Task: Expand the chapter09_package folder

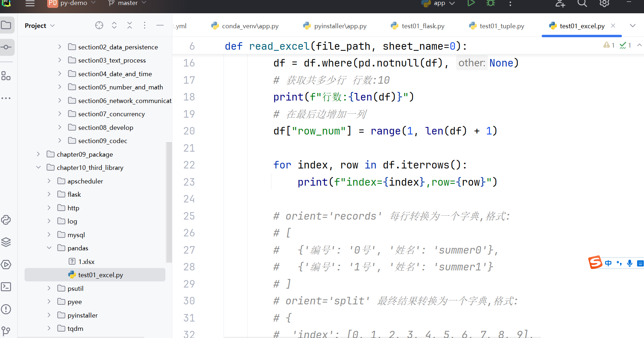Action: [x=39, y=154]
